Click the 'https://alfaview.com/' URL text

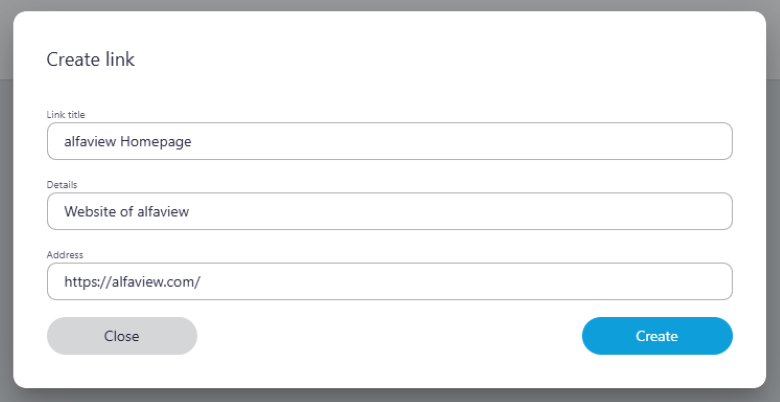pyautogui.click(x=132, y=282)
